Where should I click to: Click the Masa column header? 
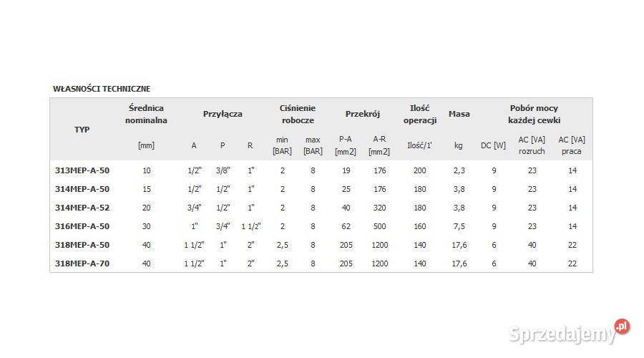(459, 114)
